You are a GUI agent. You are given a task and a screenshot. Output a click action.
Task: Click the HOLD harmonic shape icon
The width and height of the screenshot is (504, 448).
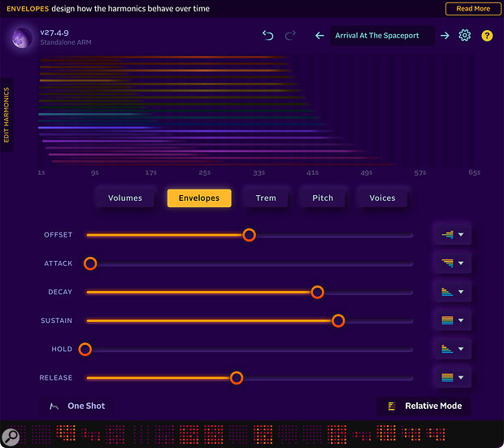447,349
